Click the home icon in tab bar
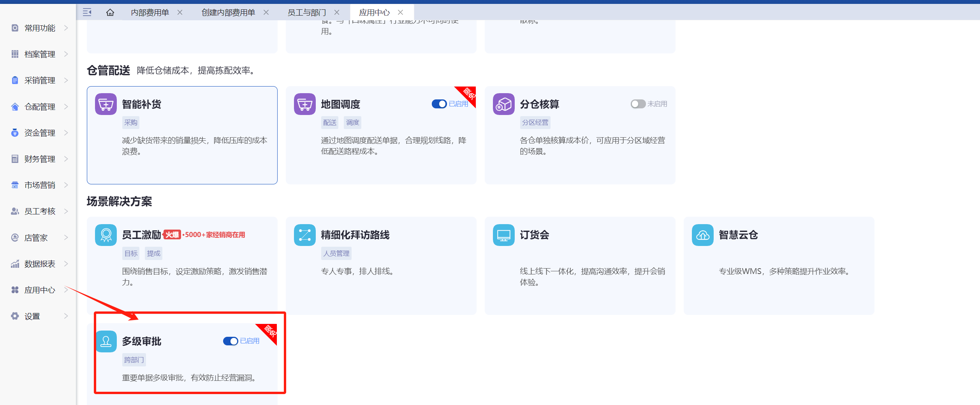The width and height of the screenshot is (980, 405). (110, 12)
